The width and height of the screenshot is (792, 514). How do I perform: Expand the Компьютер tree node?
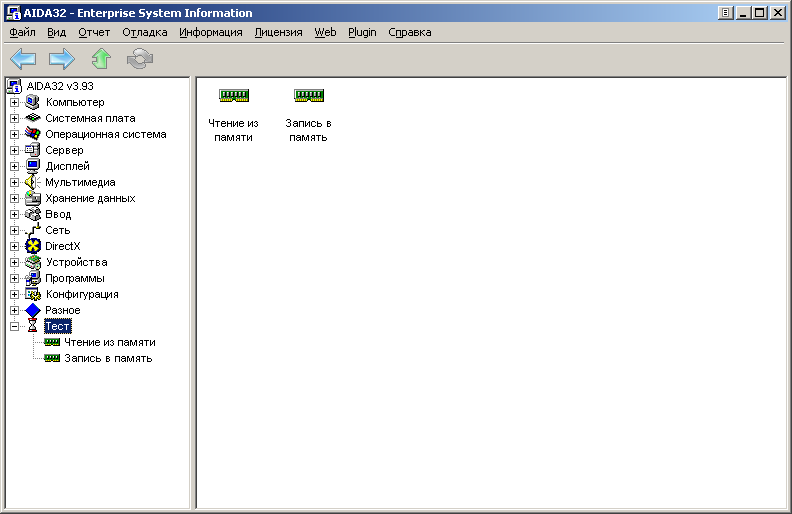click(14, 102)
